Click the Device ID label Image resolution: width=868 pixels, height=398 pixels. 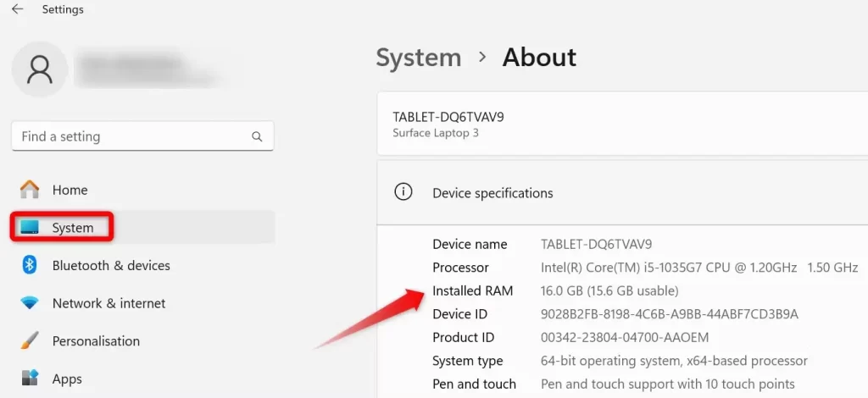click(460, 314)
